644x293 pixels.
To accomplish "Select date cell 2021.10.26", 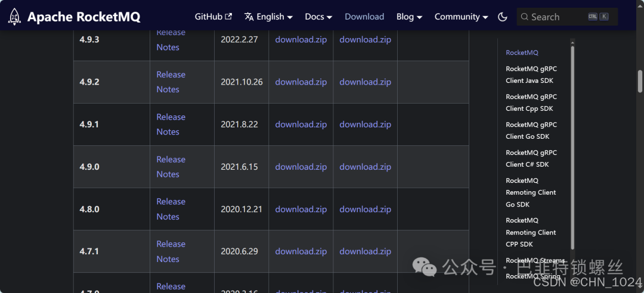I will click(x=241, y=82).
